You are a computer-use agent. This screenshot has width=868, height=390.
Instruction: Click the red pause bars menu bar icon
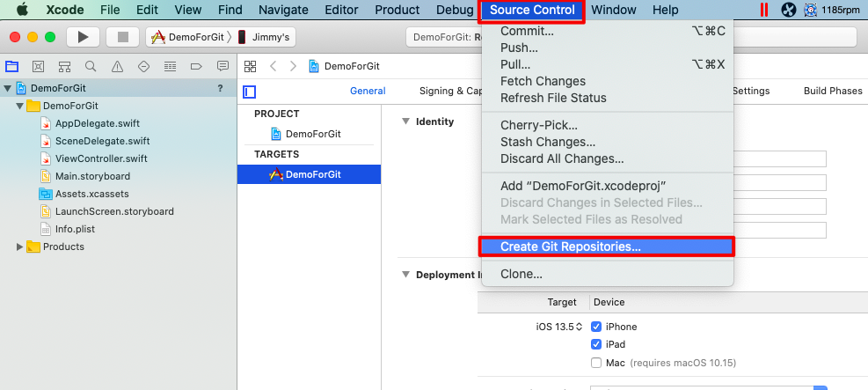coord(764,10)
